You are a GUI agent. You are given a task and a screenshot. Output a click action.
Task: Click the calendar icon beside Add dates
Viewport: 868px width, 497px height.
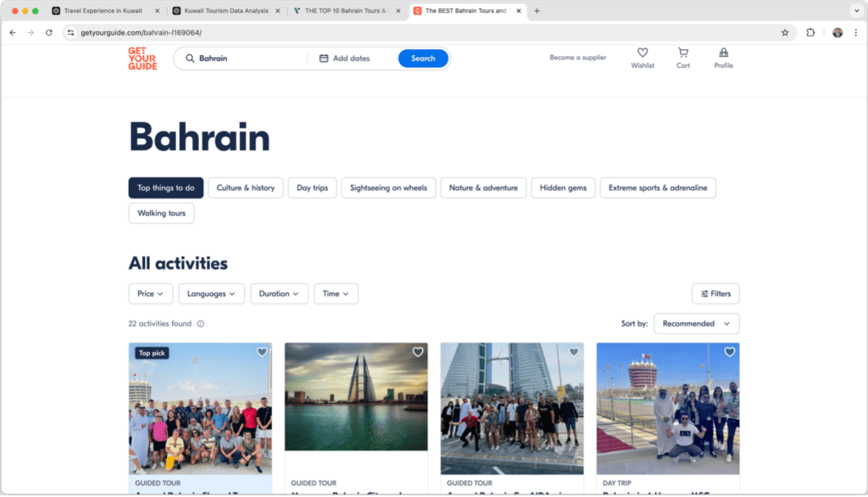pyautogui.click(x=324, y=59)
